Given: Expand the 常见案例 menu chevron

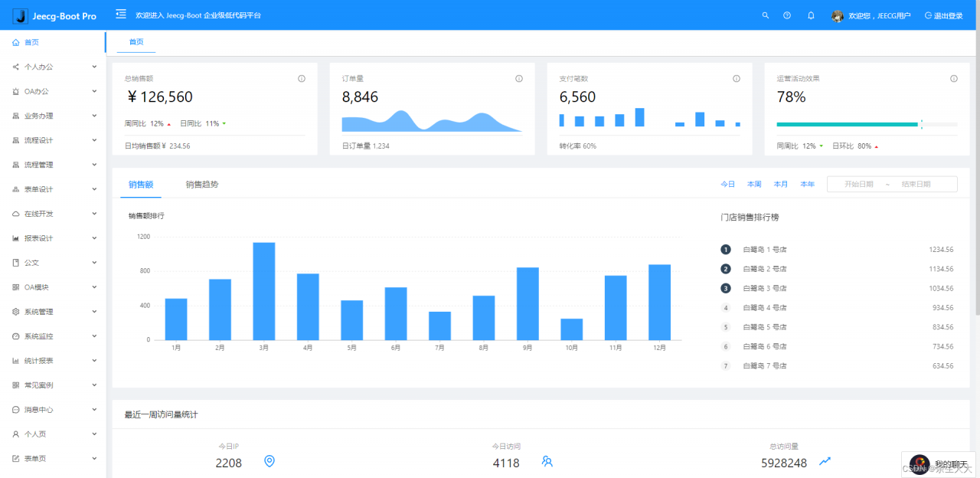Looking at the screenshot, I should coord(94,385).
